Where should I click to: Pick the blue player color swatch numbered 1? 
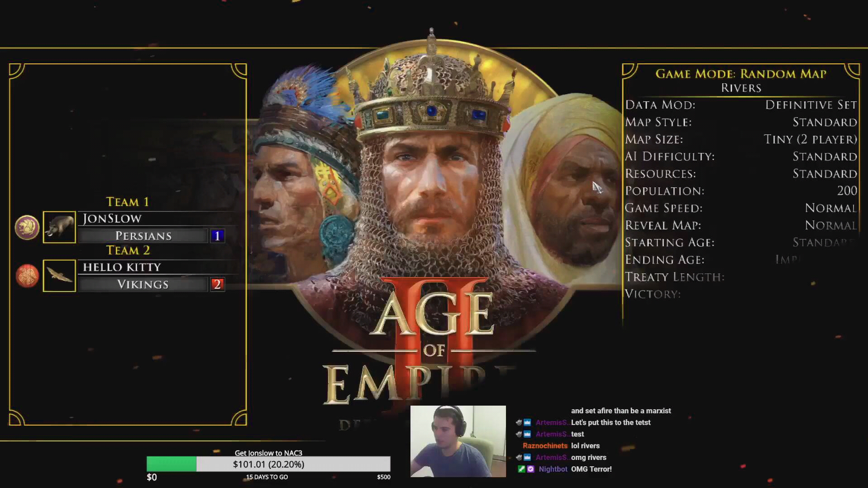point(217,236)
